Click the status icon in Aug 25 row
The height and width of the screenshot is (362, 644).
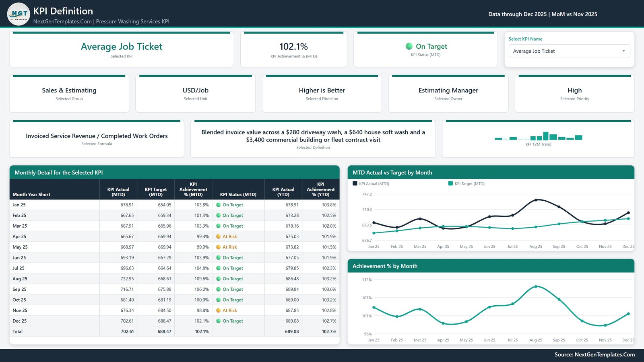(219, 279)
